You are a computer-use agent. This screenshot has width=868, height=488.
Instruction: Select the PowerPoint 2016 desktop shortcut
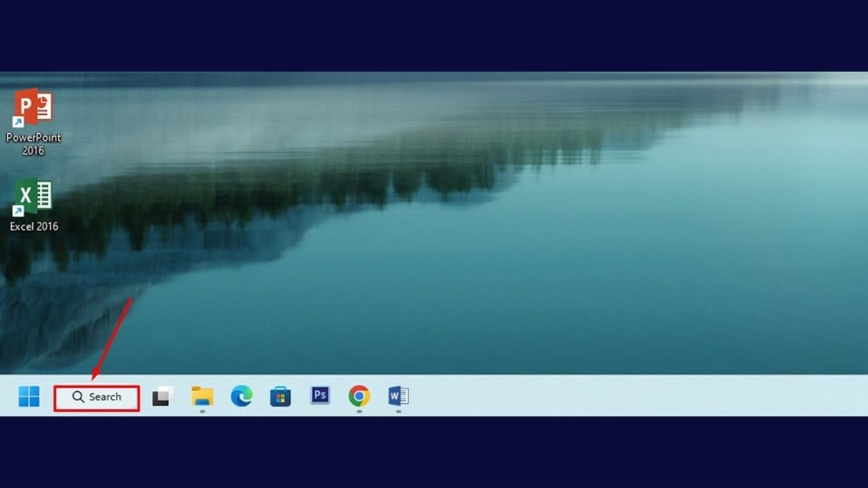34,109
